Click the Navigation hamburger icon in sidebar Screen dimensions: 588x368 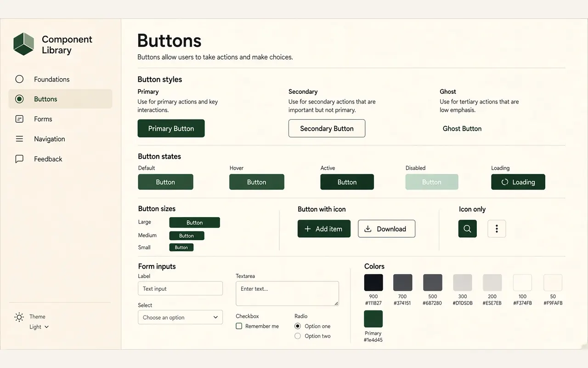click(x=19, y=139)
